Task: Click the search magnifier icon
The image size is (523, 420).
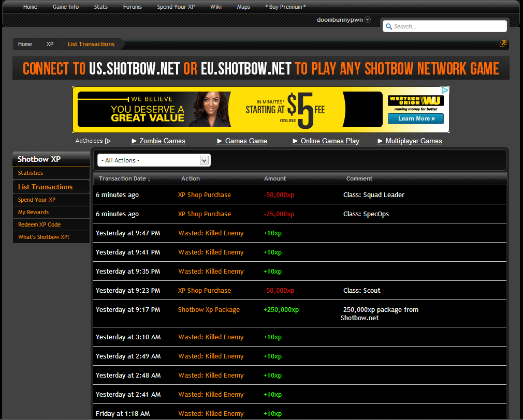Action: pos(388,27)
